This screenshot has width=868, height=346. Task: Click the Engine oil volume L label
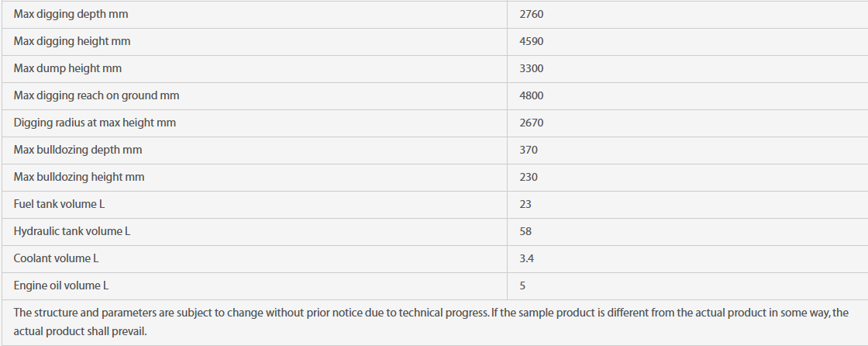(61, 286)
